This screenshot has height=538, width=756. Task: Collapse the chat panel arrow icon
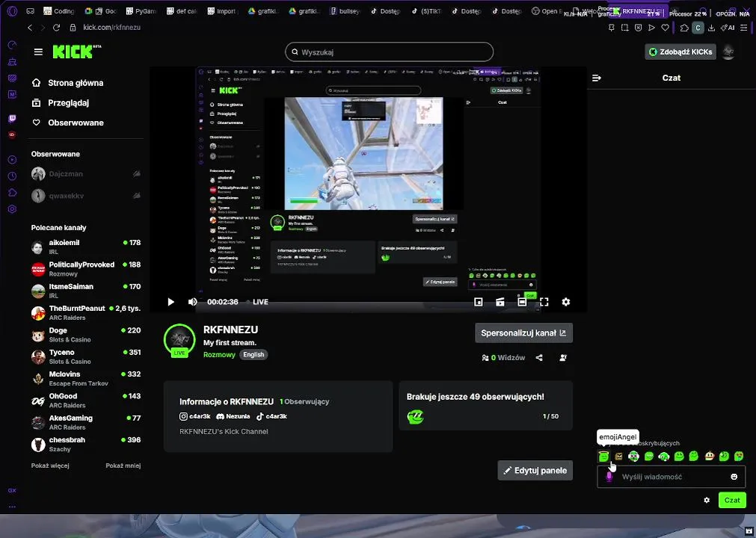pyautogui.click(x=597, y=78)
